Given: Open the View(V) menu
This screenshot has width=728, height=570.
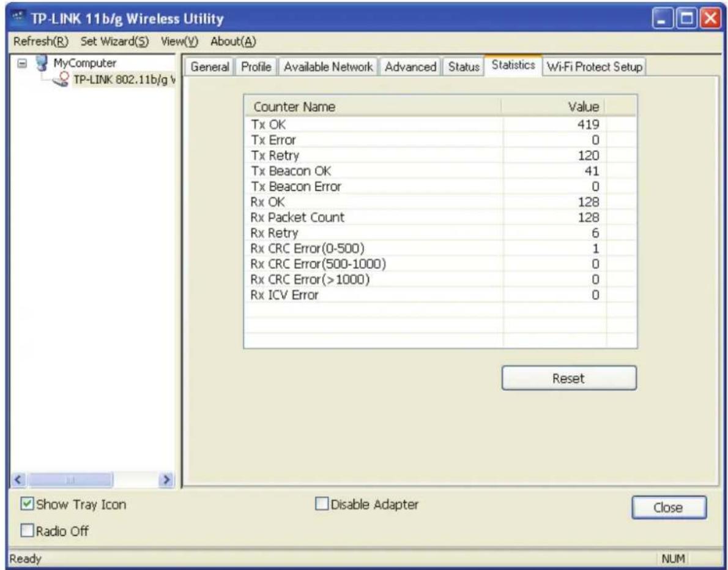Looking at the screenshot, I should [x=179, y=42].
